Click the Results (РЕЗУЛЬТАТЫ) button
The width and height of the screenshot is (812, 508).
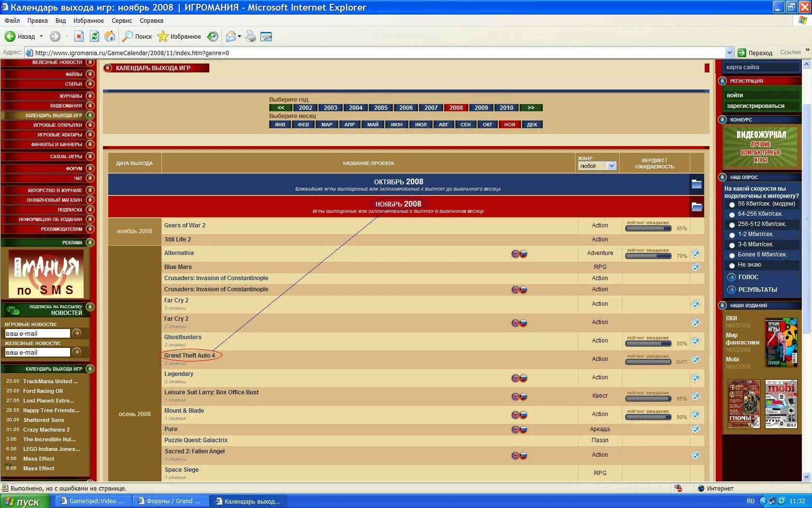tap(753, 289)
